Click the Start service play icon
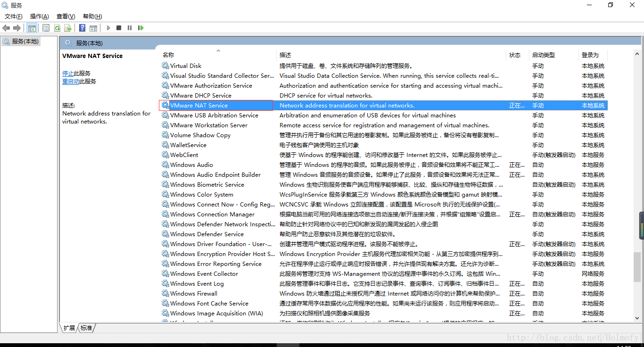 108,28
